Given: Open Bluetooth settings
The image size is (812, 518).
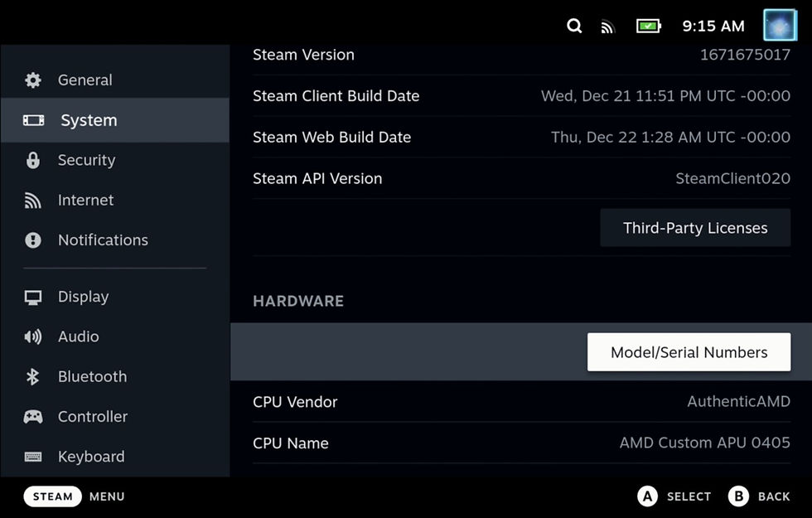Looking at the screenshot, I should point(115,376).
